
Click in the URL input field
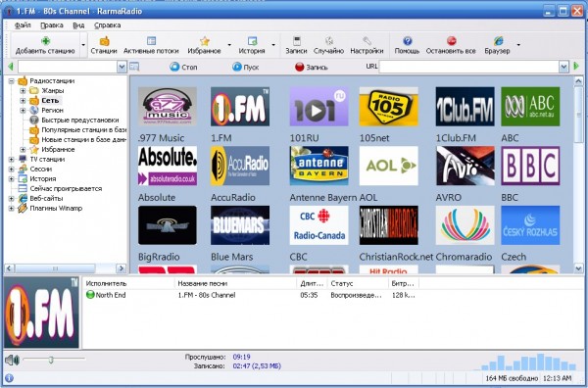(469, 67)
